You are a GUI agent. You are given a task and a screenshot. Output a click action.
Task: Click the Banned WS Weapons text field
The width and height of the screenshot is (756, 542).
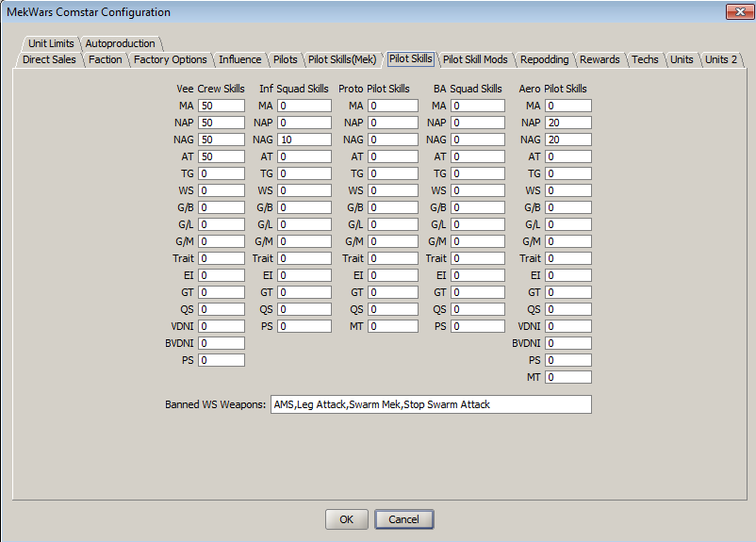(430, 404)
